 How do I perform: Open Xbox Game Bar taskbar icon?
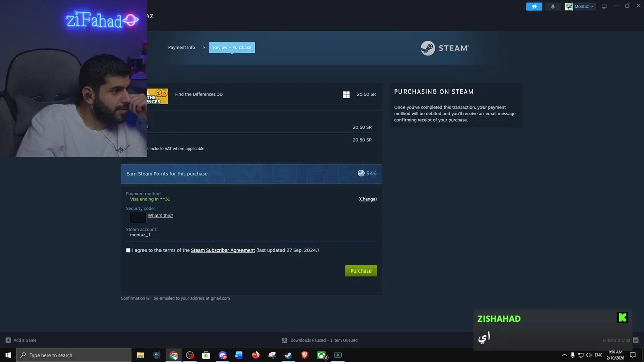click(x=338, y=355)
